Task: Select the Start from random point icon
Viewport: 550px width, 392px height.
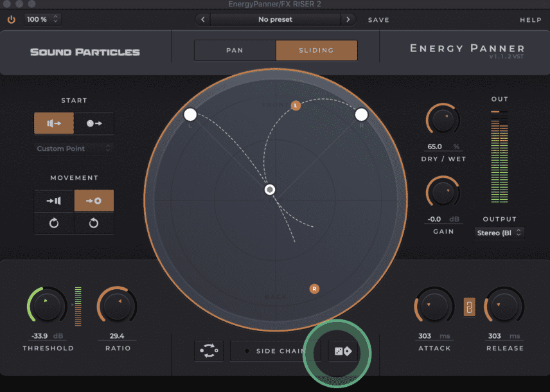Action: tap(94, 123)
